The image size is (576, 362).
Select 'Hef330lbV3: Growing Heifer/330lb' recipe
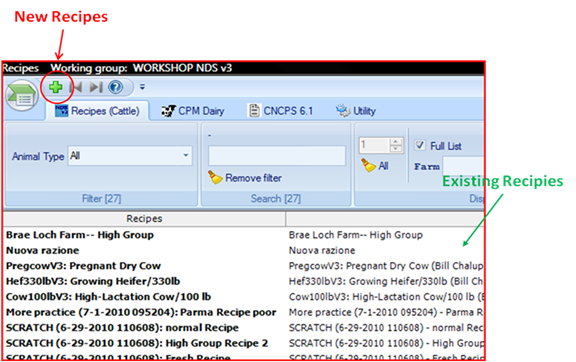[93, 281]
